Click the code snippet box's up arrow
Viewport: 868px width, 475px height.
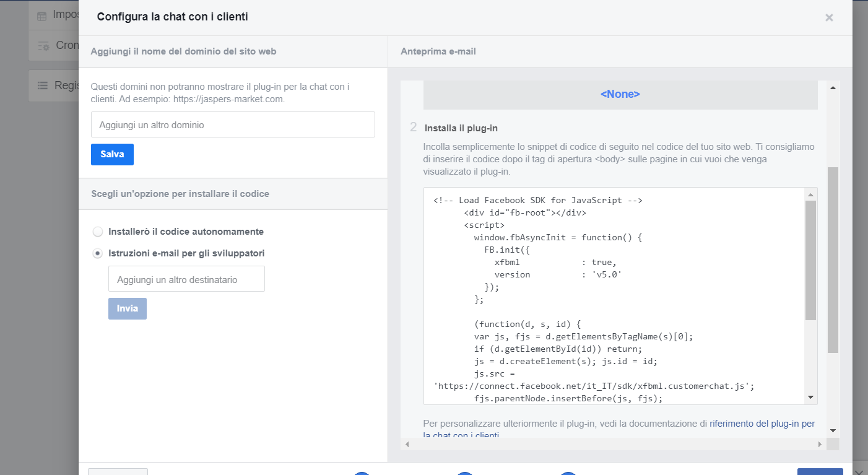click(810, 194)
